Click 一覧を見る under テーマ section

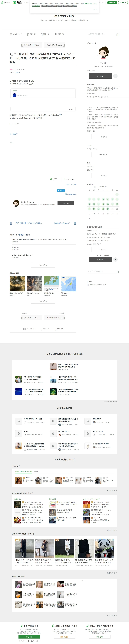[x=103, y=154]
